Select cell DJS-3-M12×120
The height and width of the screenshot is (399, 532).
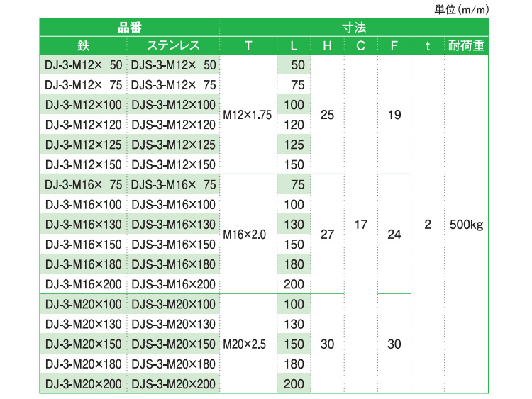click(173, 125)
